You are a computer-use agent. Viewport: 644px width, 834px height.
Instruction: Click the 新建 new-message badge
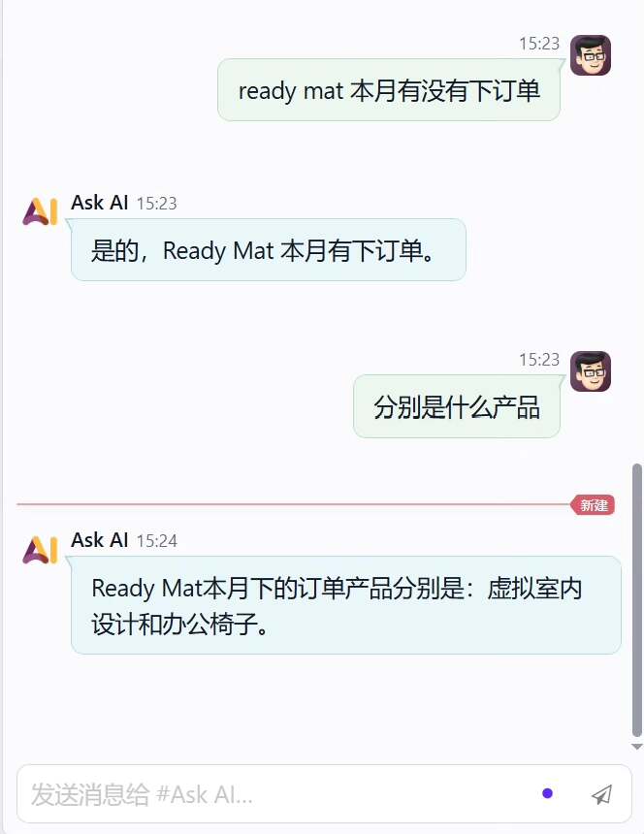(593, 504)
